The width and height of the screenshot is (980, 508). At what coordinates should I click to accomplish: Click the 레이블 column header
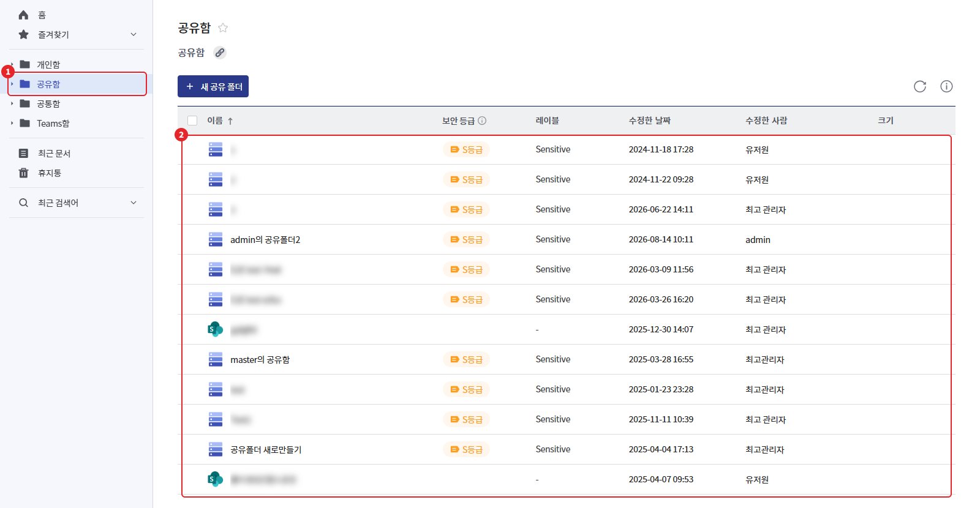click(x=547, y=121)
